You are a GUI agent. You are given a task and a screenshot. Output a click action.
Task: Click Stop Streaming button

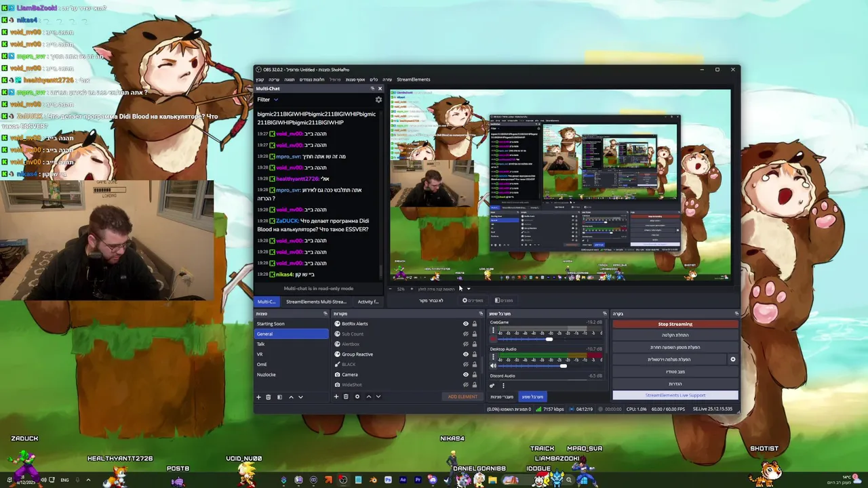coord(675,324)
